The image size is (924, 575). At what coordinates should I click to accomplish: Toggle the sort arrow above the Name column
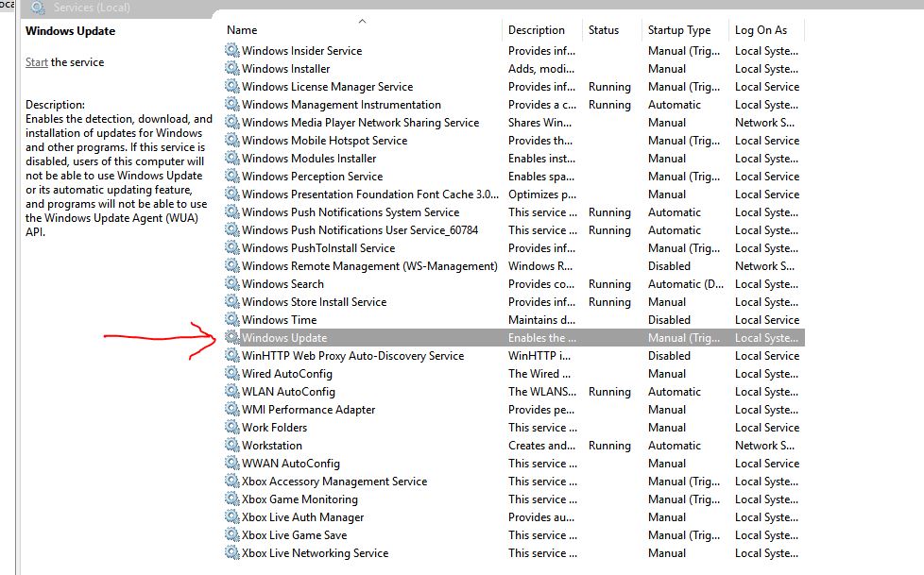click(x=362, y=21)
